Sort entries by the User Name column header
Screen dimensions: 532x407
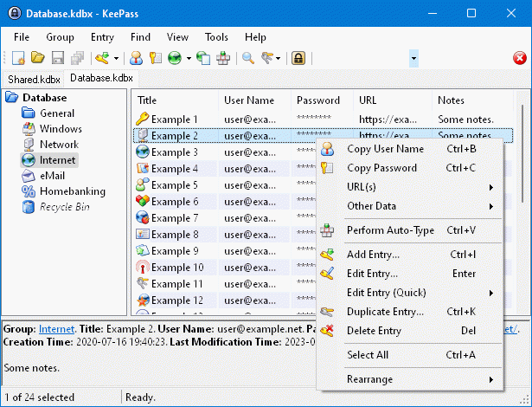click(x=255, y=100)
